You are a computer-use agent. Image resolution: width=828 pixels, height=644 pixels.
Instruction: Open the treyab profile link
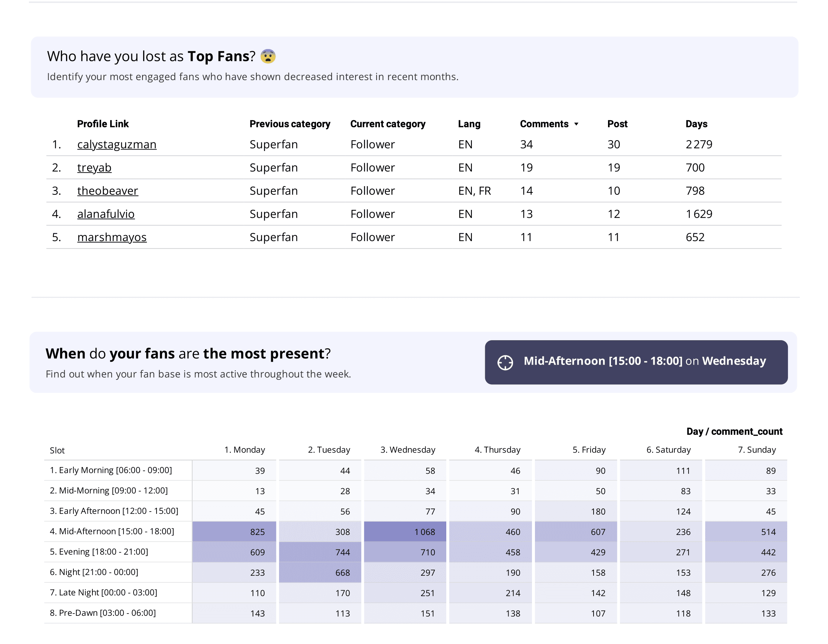(94, 168)
